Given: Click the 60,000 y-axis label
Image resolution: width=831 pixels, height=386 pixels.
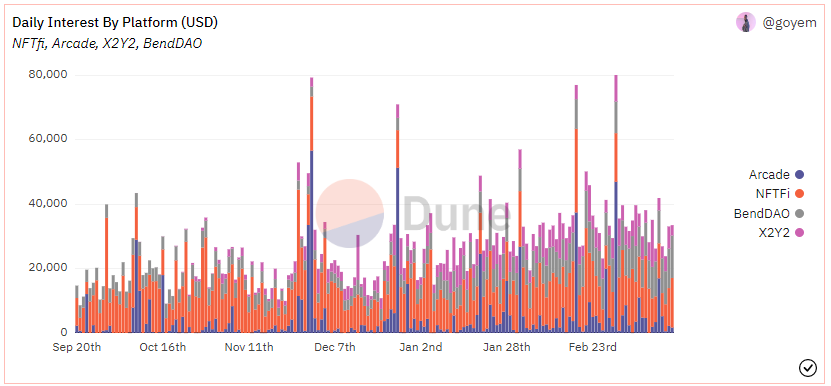Looking at the screenshot, I should point(48,139).
